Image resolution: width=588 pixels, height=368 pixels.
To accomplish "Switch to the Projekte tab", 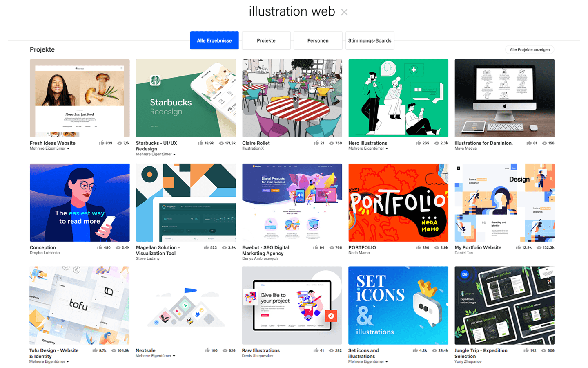I will point(266,40).
